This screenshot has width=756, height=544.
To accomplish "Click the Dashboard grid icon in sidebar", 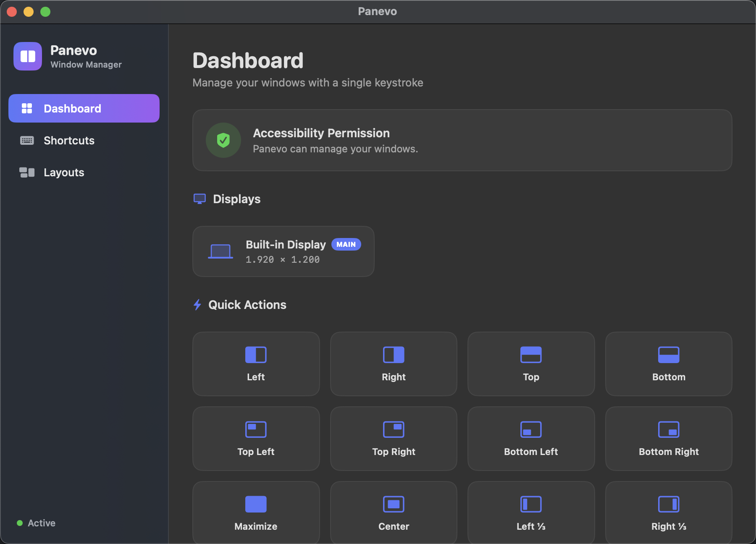I will tap(27, 108).
